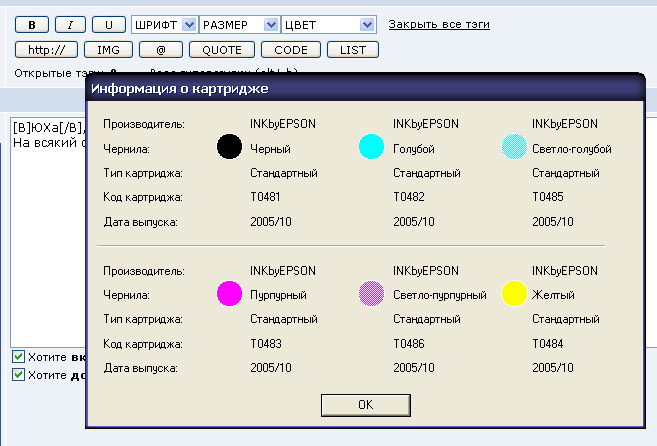The width and height of the screenshot is (657, 446).
Task: Click the underline U formatting button
Action: tap(109, 25)
